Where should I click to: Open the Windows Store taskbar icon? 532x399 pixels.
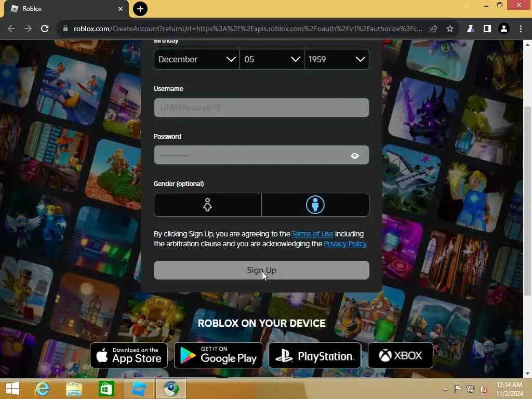pos(106,389)
